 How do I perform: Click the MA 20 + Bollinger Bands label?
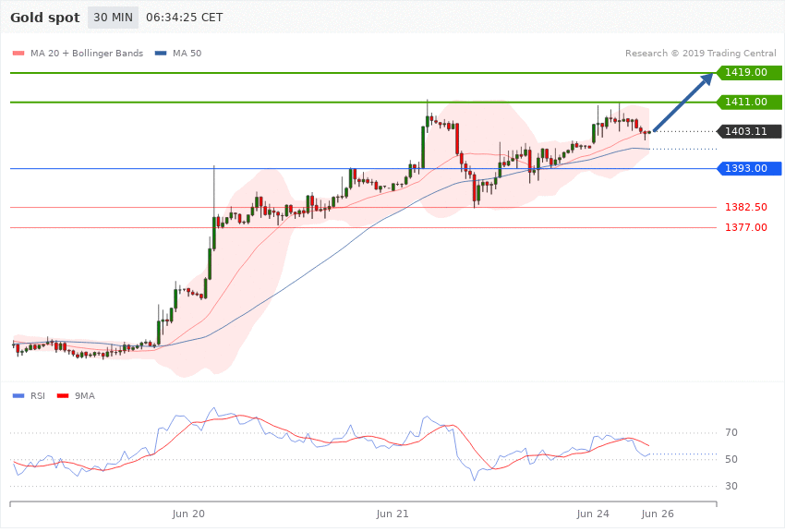87,53
